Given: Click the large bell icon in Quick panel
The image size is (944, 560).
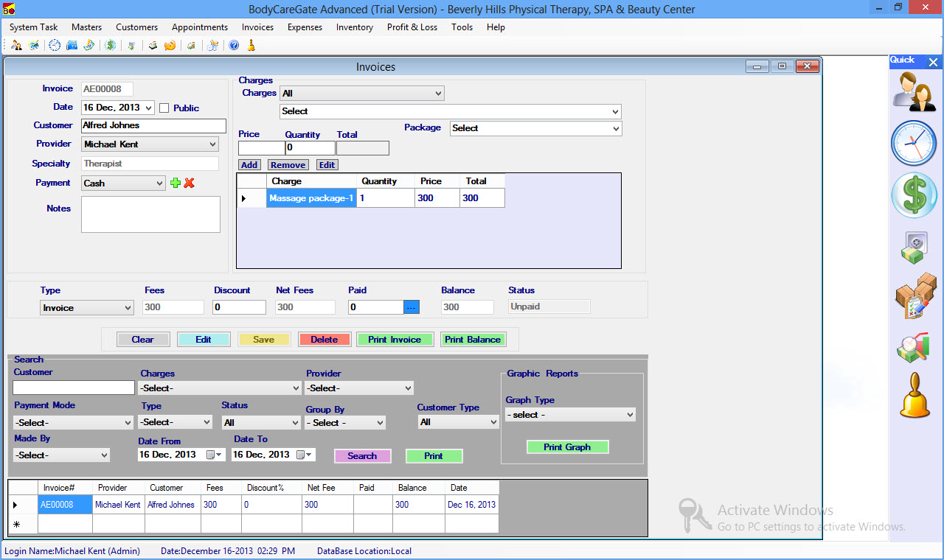Looking at the screenshot, I should [x=914, y=396].
